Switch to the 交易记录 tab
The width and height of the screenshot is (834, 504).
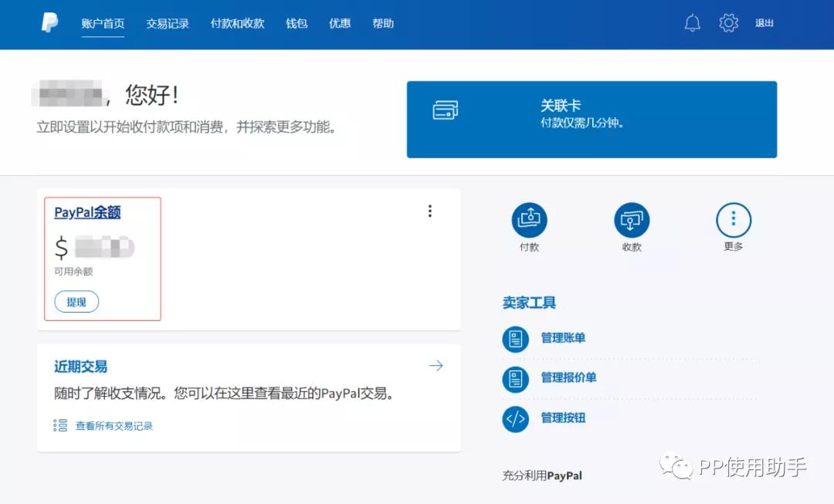point(167,23)
